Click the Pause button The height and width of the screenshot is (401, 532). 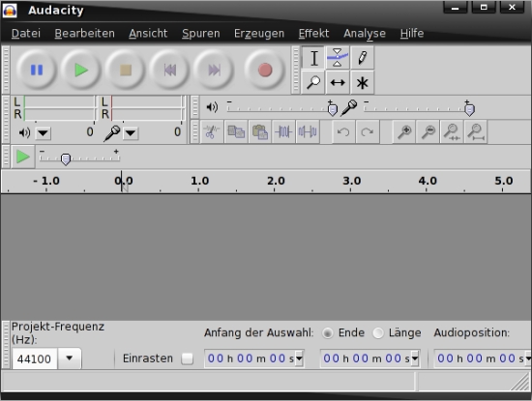tap(37, 71)
